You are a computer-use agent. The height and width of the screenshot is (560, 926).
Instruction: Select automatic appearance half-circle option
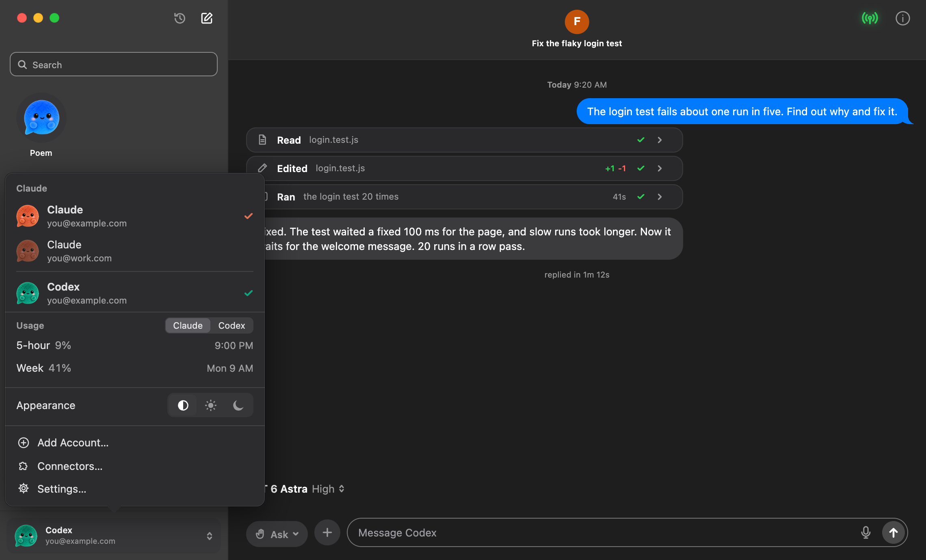coord(183,405)
